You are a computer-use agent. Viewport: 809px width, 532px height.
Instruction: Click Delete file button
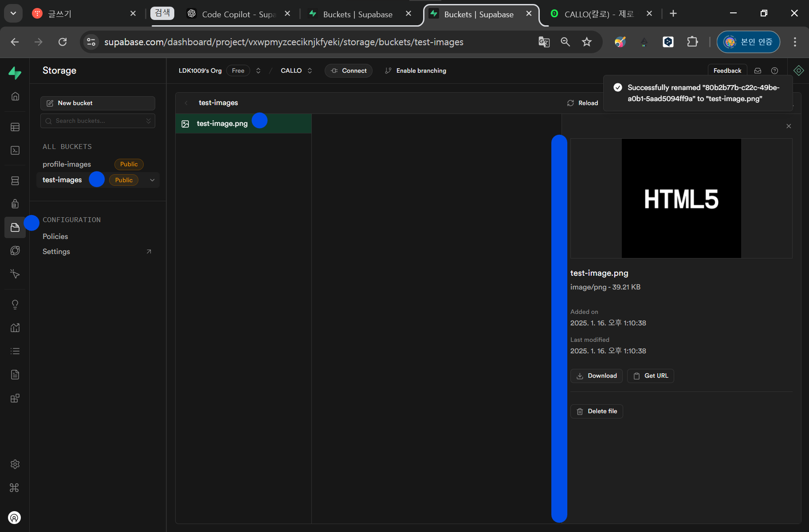click(597, 411)
